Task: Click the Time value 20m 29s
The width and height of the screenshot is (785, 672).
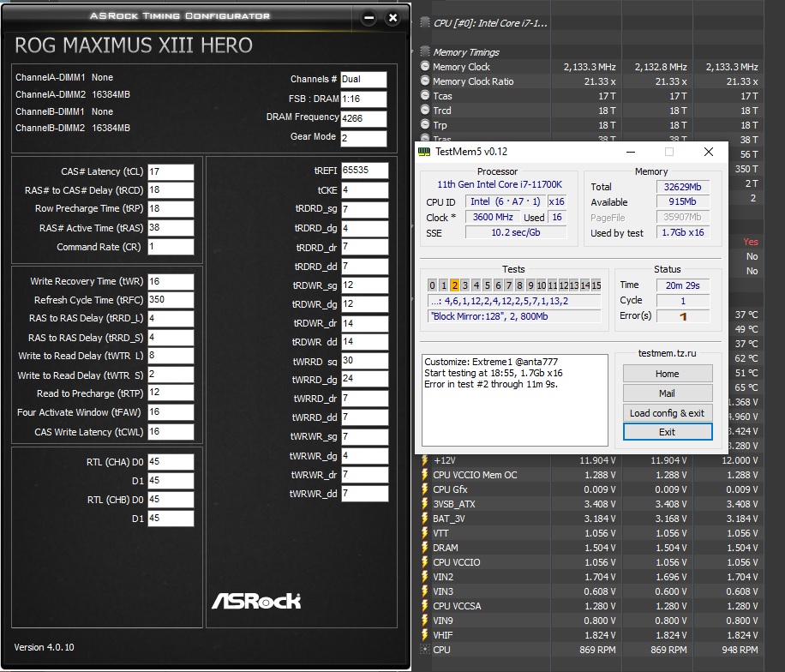Action: tap(683, 285)
